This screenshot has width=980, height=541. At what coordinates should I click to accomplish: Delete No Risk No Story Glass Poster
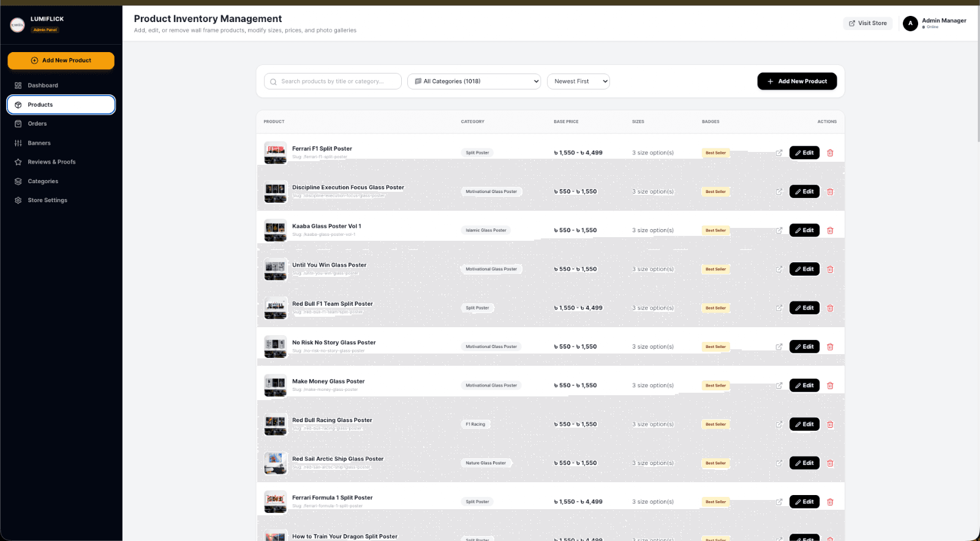[830, 347]
